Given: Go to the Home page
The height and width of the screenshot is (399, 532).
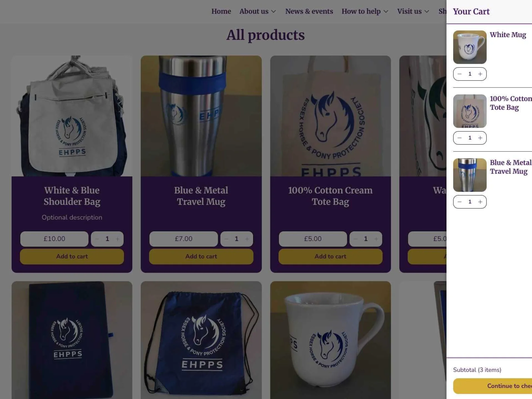Looking at the screenshot, I should 221,11.
